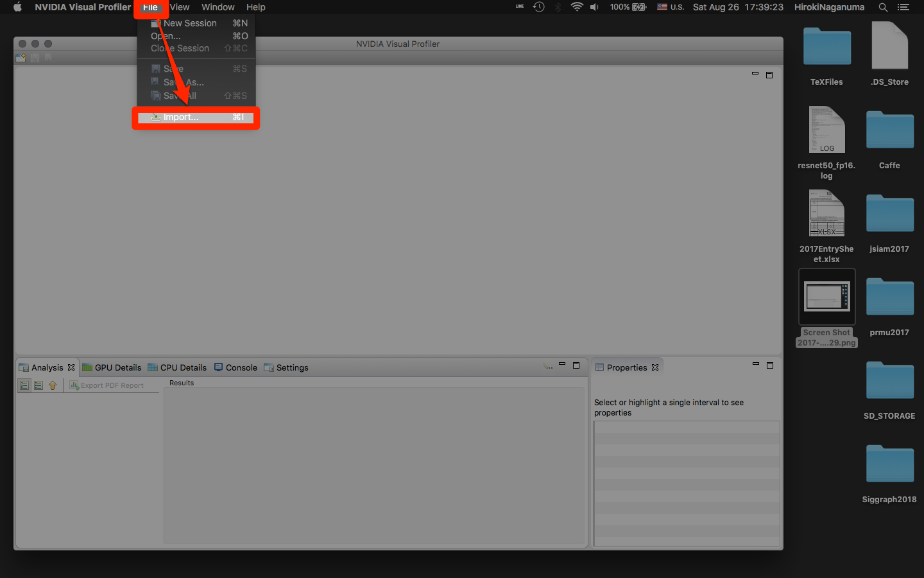Click New Session in the File menu
Screen dimensions: 924x578
click(x=189, y=22)
